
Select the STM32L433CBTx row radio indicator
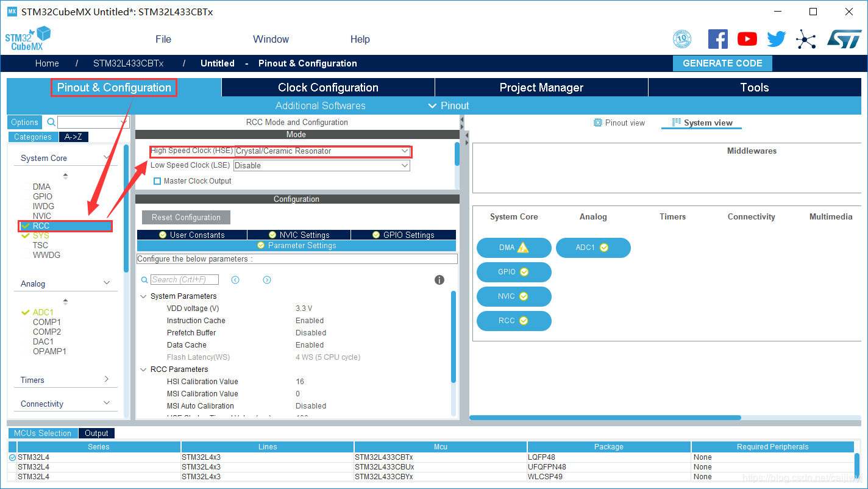click(x=12, y=457)
